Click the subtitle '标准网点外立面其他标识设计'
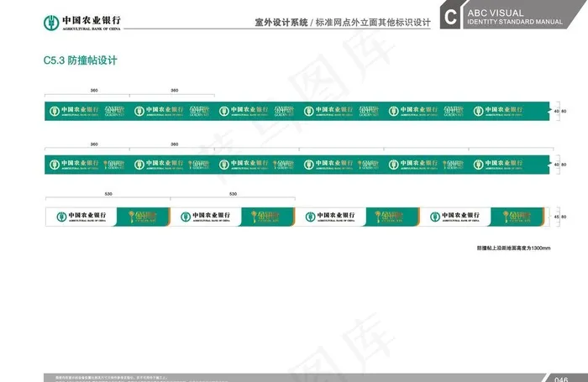 click(373, 23)
